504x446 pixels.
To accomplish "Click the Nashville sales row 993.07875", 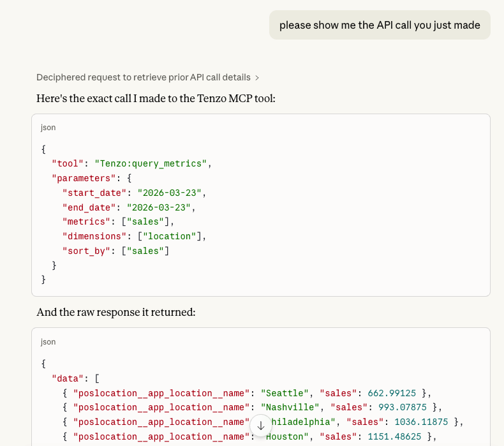I will pyautogui.click(x=253, y=408).
